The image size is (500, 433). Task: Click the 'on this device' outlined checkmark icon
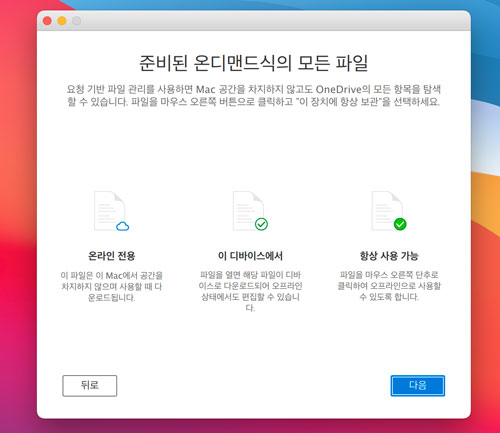[x=250, y=211]
